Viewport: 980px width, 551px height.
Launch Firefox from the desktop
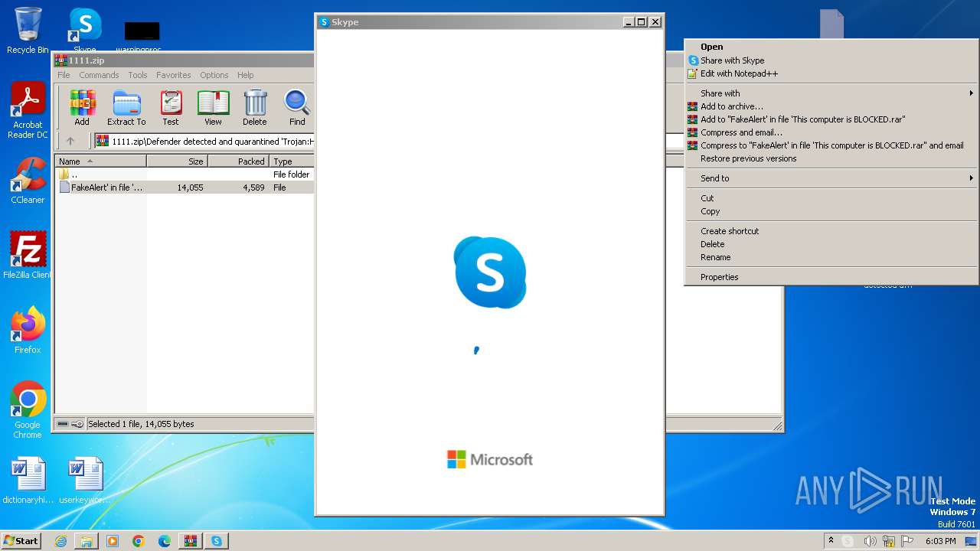(x=28, y=331)
